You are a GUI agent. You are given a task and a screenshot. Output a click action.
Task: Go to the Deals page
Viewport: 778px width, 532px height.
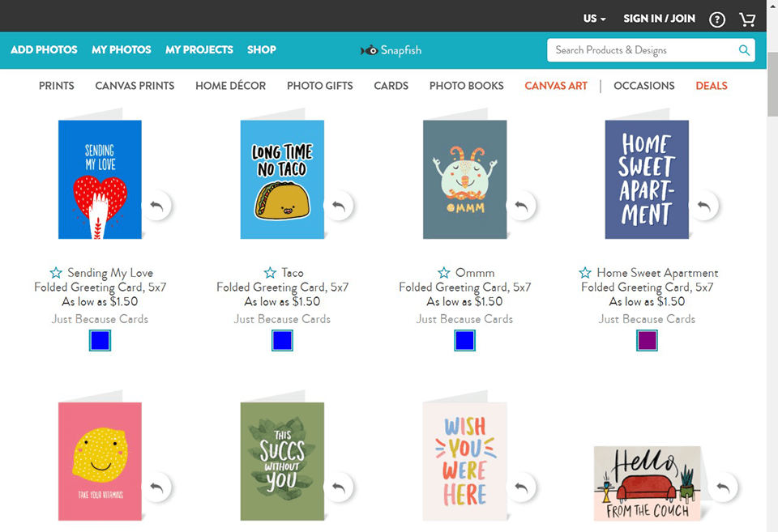coord(711,86)
